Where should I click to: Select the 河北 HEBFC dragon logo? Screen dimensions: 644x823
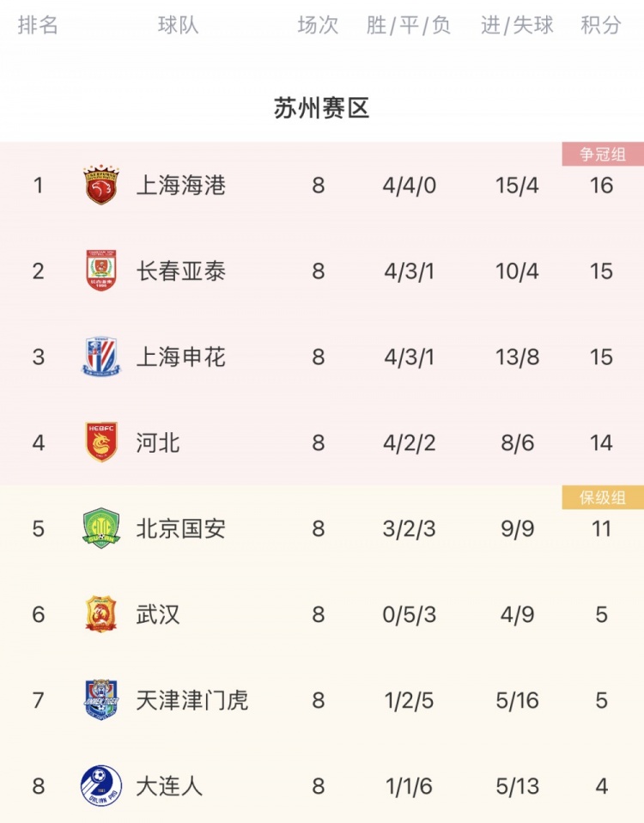coord(101,442)
